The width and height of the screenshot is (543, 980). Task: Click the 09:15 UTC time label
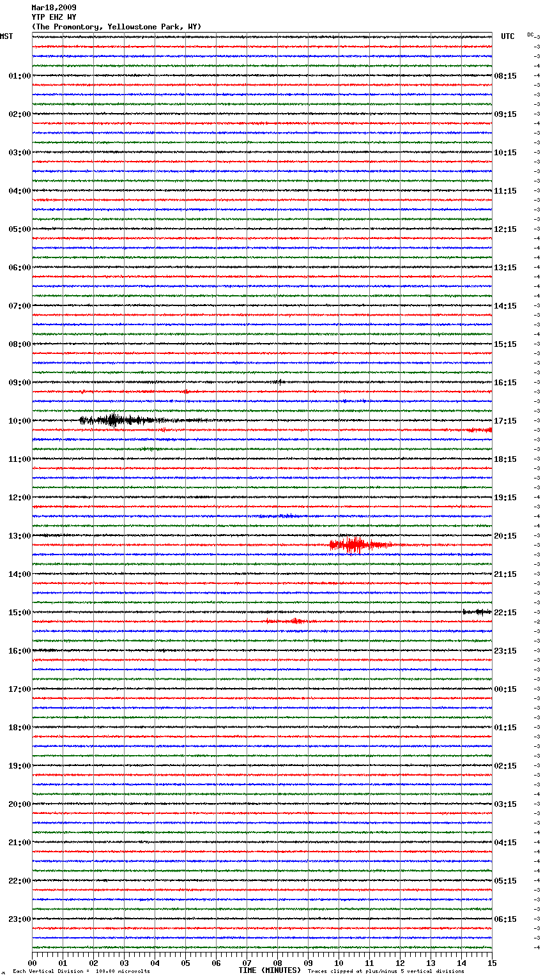coord(505,114)
